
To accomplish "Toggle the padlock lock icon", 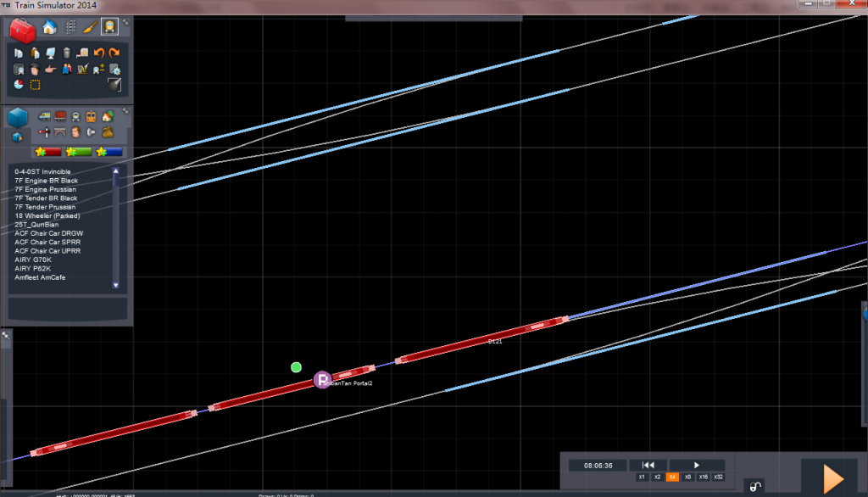I will [x=754, y=486].
